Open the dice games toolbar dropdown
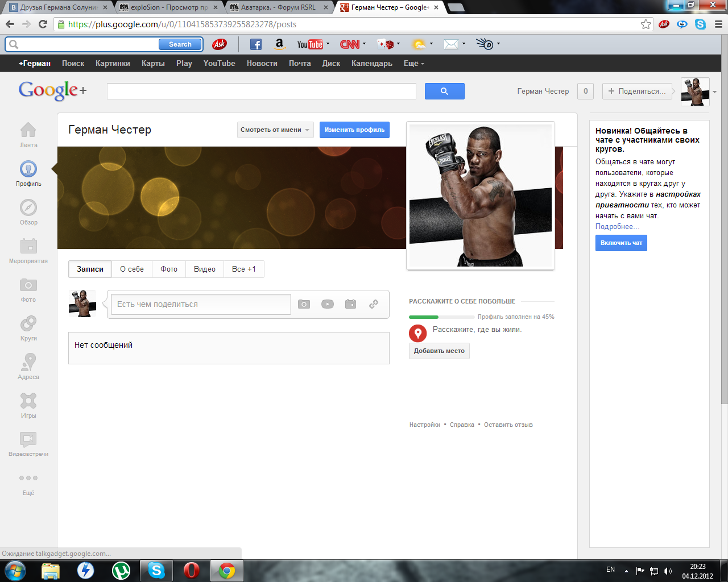Viewport: 728px width, 582px height. 398,44
